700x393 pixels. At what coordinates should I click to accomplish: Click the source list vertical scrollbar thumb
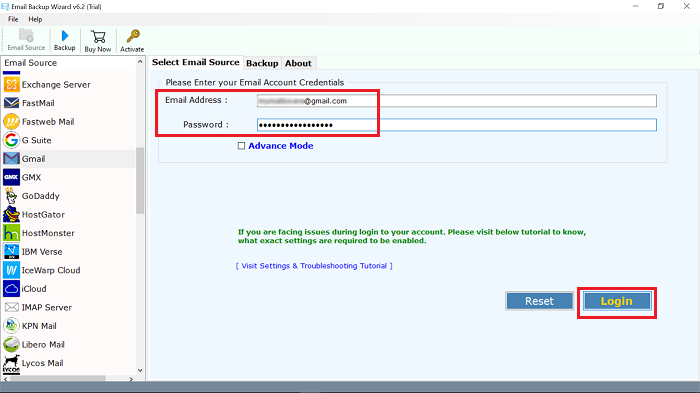[140, 180]
